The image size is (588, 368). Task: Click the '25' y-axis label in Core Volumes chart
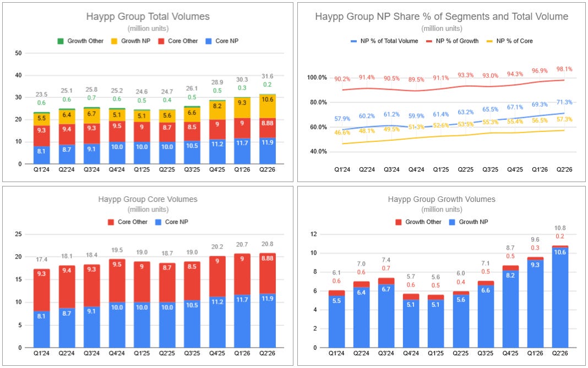click(18, 234)
